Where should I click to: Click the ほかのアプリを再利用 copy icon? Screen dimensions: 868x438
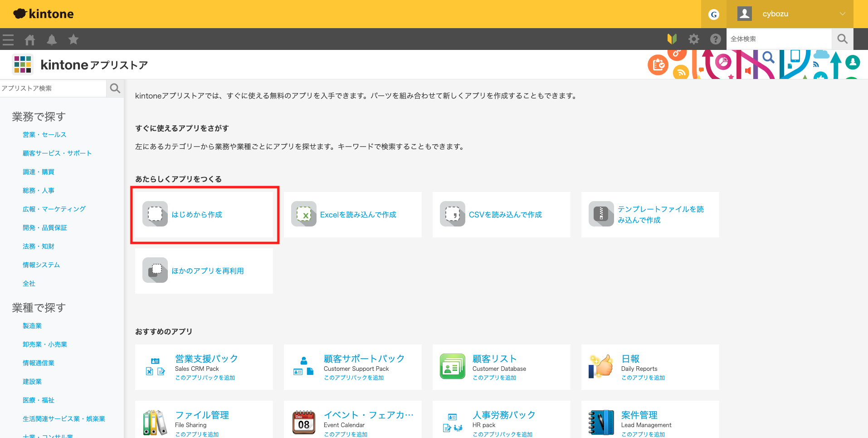tap(155, 270)
